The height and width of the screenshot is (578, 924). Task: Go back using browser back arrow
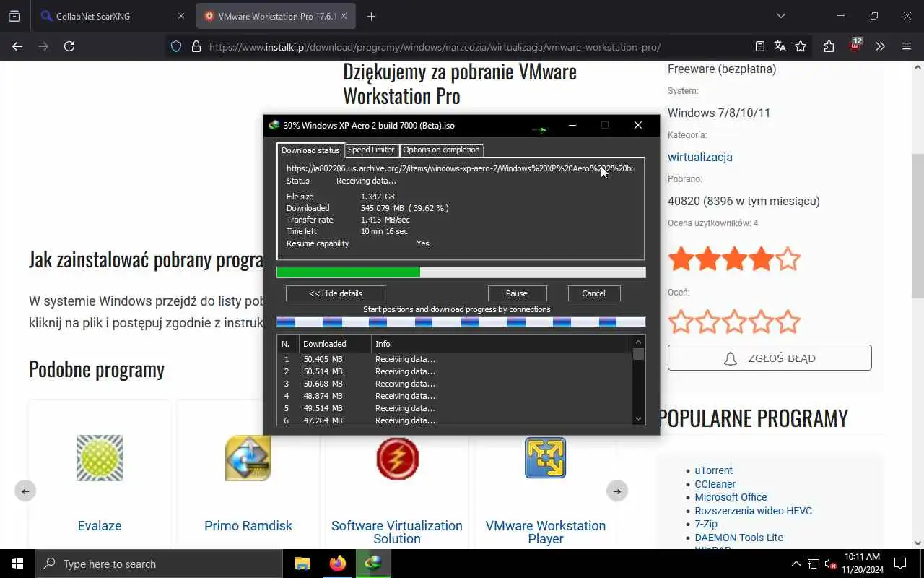coord(17,46)
